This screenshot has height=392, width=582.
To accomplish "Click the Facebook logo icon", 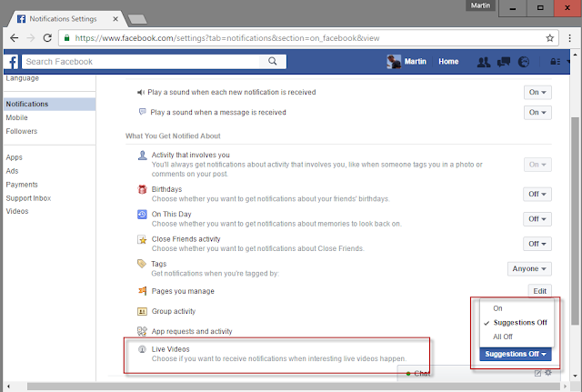I will (x=12, y=62).
